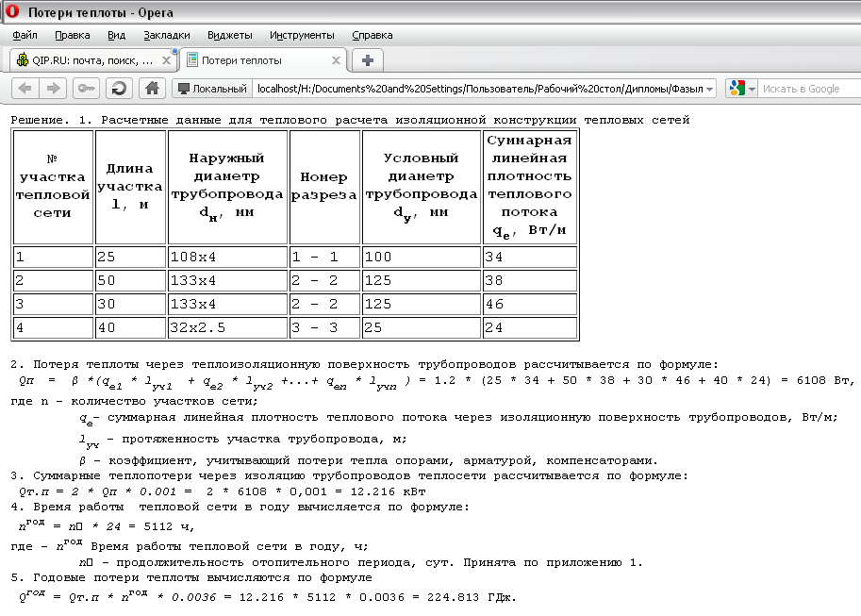Click the 'Суммарная линейная плотность' header
This screenshot has width=861, height=616.
[529, 186]
